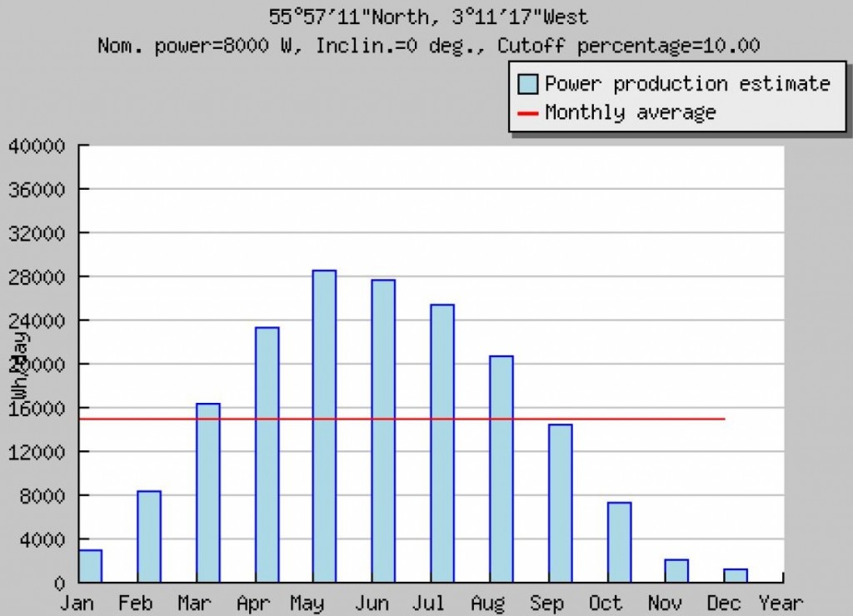Click the "Year" label on the x-axis
The width and height of the screenshot is (853, 616).
(781, 603)
